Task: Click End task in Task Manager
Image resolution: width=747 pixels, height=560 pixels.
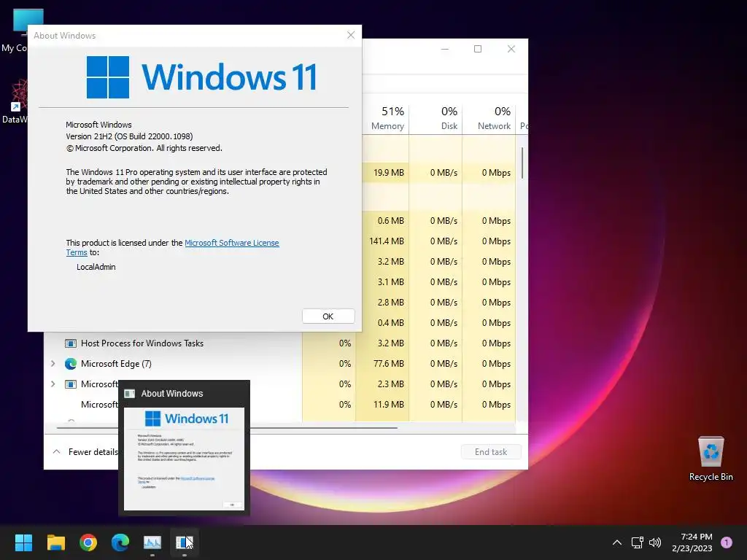Action: 491,452
